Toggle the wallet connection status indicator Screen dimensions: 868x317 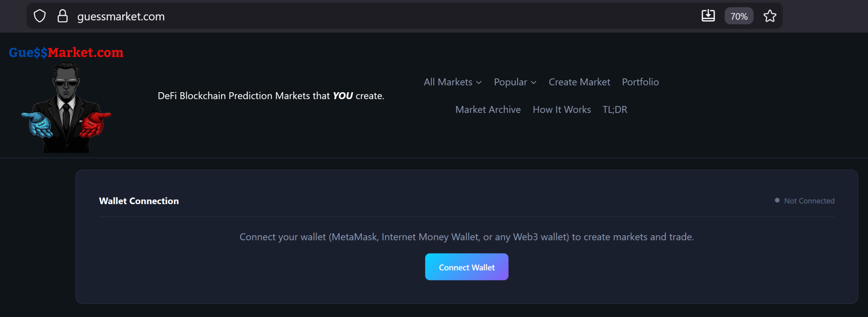778,200
